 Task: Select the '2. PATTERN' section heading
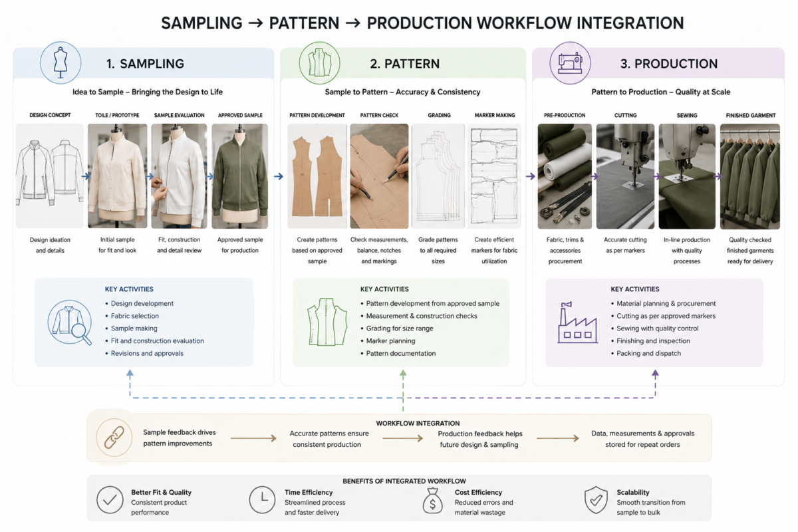[x=404, y=64]
